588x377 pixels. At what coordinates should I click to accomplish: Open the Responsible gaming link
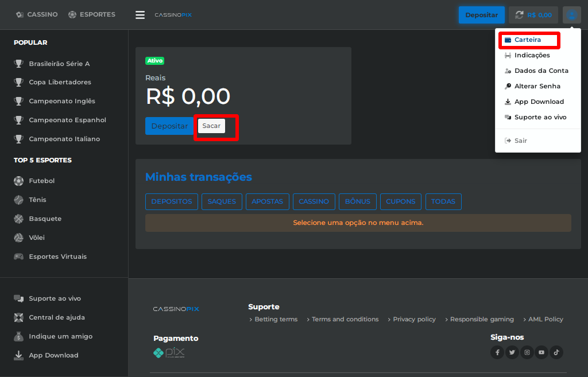481,319
